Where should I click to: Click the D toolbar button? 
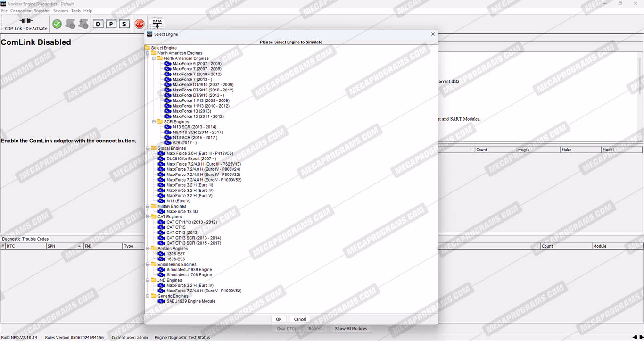coord(98,24)
